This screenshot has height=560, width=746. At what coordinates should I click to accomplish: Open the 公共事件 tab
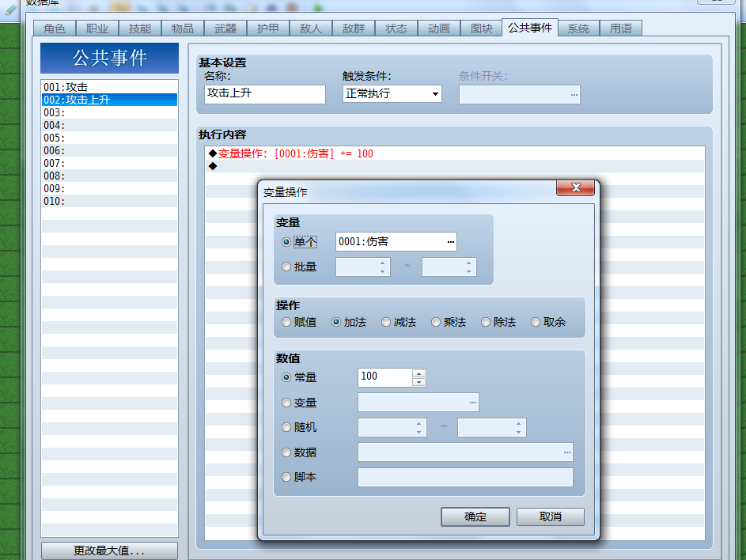click(530, 28)
